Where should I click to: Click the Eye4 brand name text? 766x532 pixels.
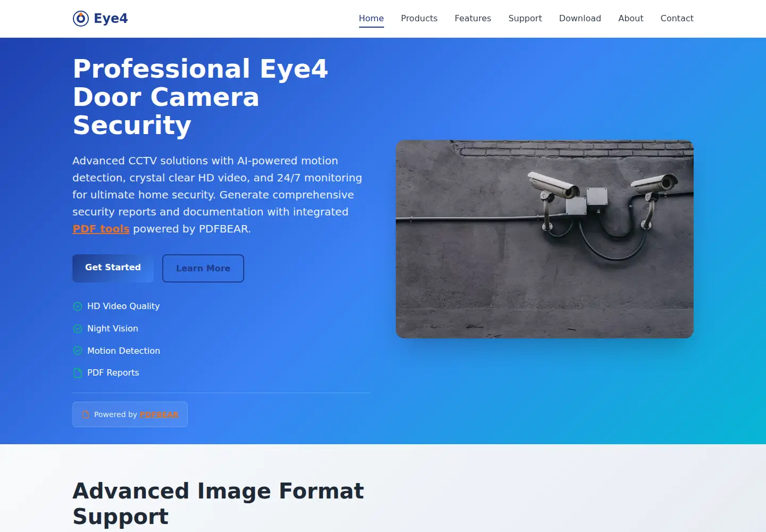pyautogui.click(x=111, y=19)
